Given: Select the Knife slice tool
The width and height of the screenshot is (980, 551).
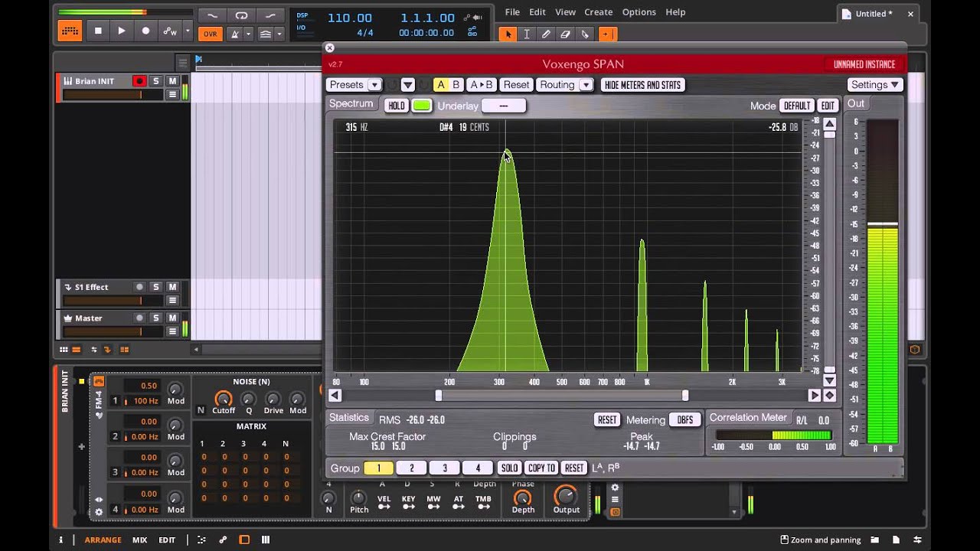Looking at the screenshot, I should pyautogui.click(x=585, y=34).
